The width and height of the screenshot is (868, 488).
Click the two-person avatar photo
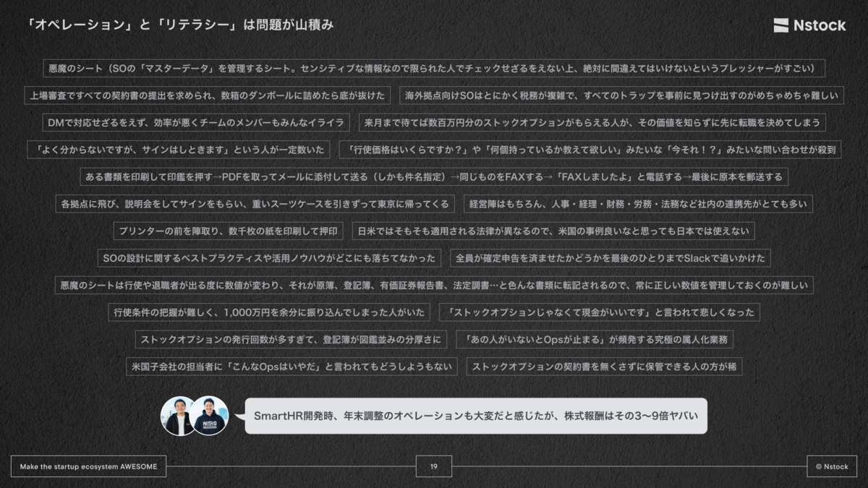pyautogui.click(x=195, y=416)
